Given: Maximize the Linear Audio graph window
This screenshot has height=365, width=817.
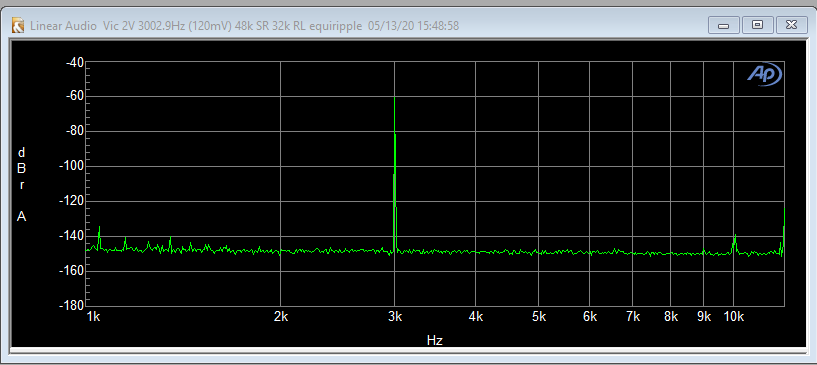Looking at the screenshot, I should point(758,24).
